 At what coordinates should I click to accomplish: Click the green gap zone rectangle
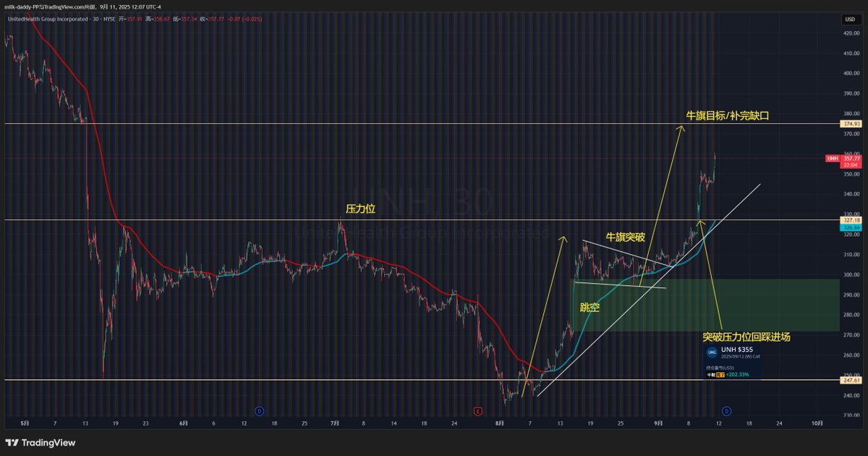759,304
